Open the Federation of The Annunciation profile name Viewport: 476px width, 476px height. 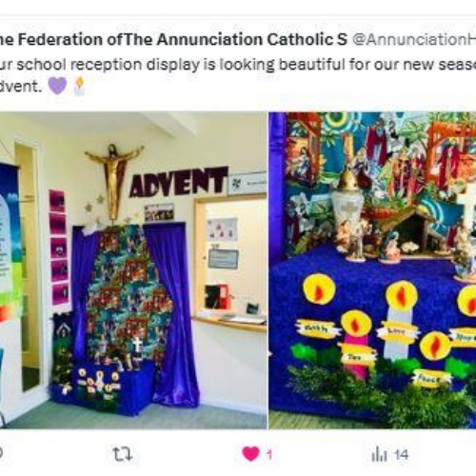click(173, 40)
